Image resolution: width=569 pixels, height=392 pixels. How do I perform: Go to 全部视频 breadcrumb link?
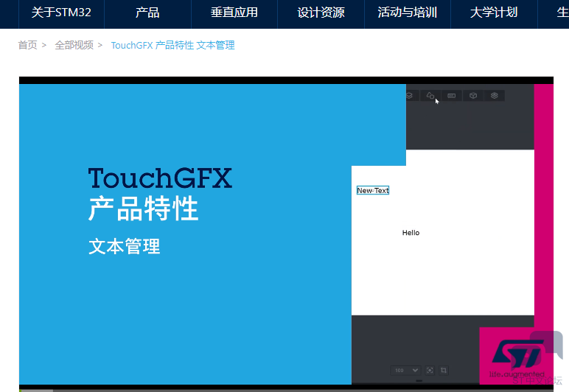(x=74, y=46)
